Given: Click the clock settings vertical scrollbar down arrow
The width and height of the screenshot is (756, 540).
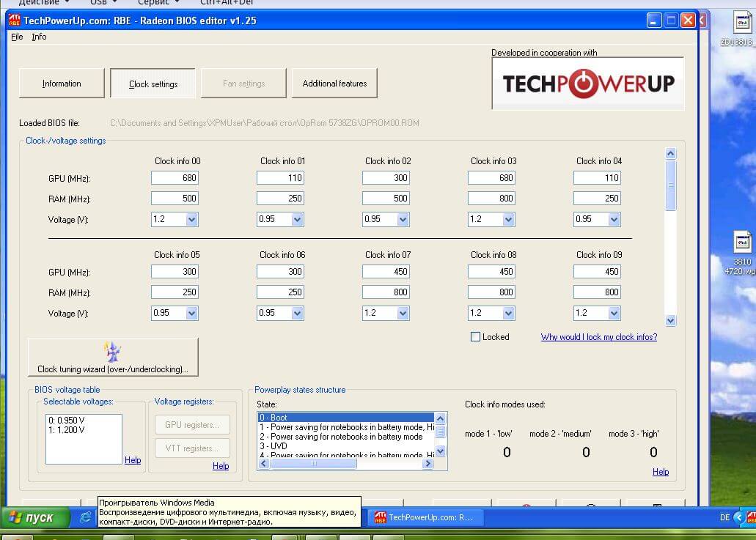Looking at the screenshot, I should coord(670,320).
